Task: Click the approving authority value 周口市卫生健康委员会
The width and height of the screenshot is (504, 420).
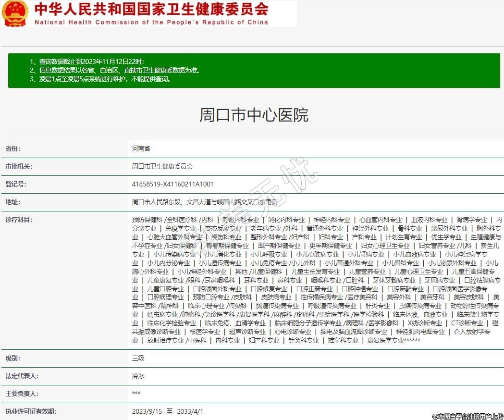Action: (x=162, y=166)
